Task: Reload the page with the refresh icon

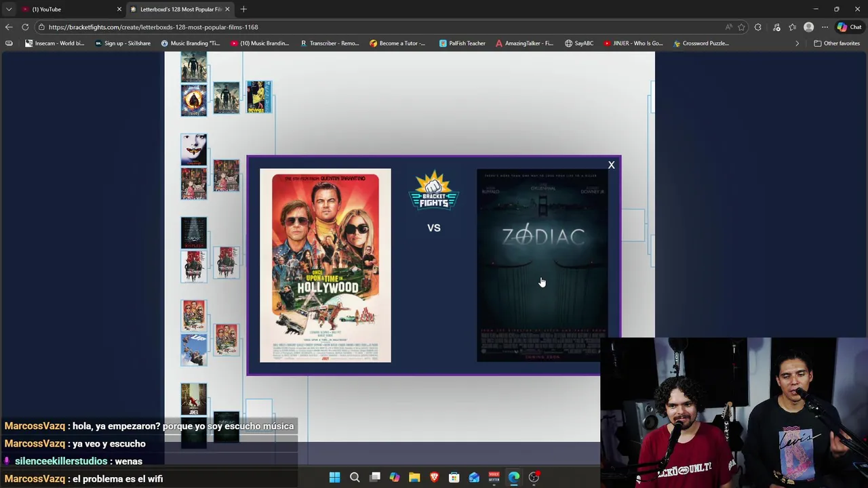Action: point(25,27)
